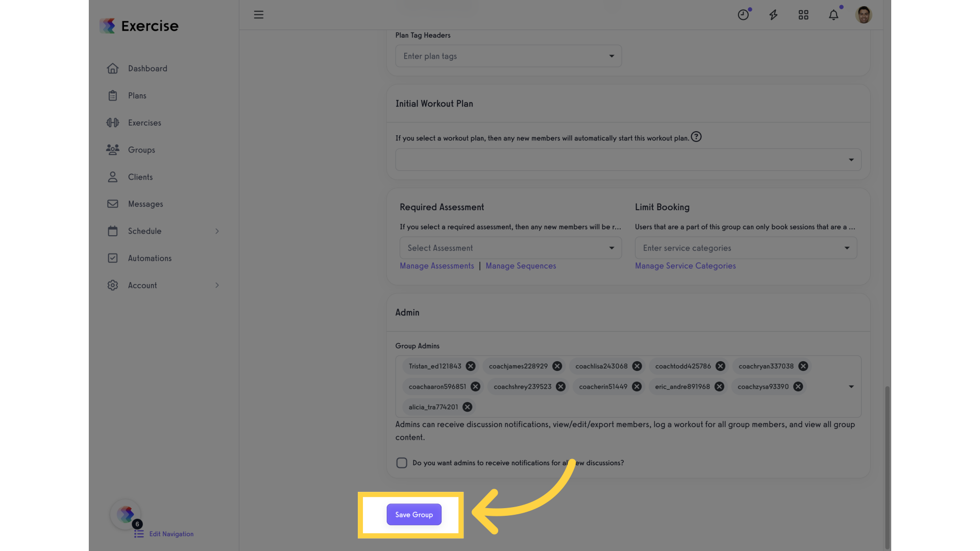Enable admin notifications for new discussions checkbox
This screenshot has width=980, height=551.
click(x=402, y=463)
